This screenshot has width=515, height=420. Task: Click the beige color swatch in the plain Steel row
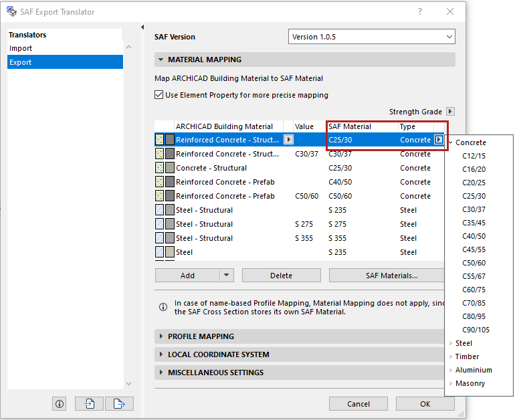click(170, 252)
